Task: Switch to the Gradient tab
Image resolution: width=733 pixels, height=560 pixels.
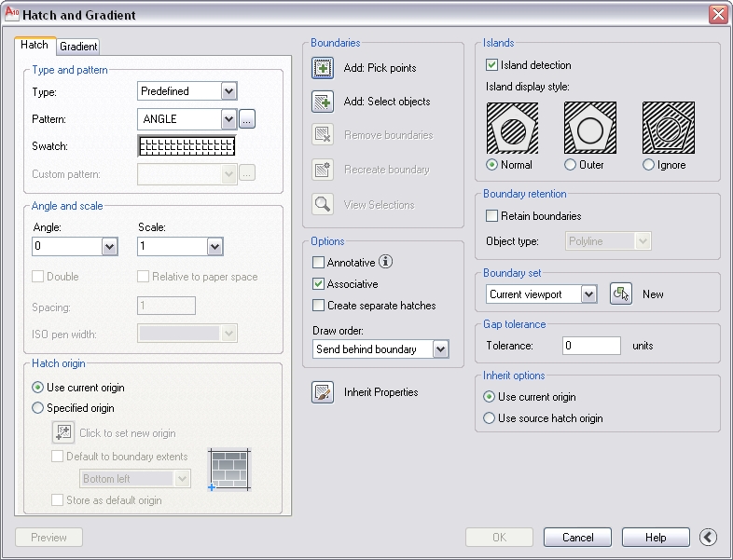Action: [x=78, y=47]
